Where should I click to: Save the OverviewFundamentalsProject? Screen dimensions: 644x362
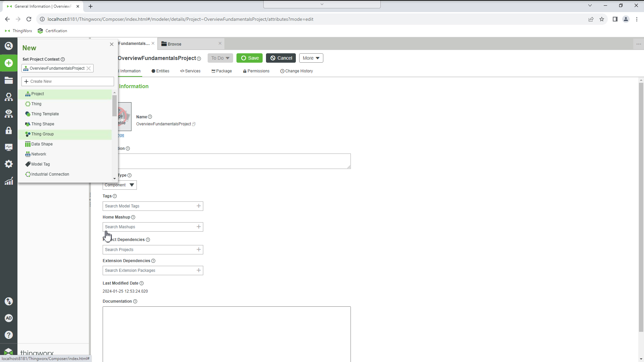[249, 58]
